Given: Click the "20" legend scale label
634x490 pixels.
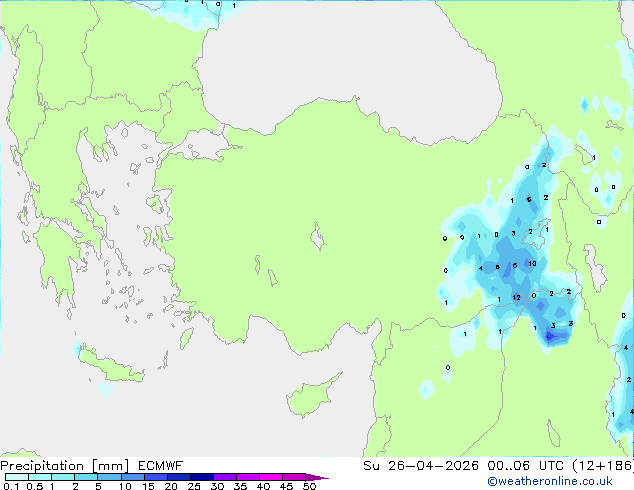Looking at the screenshot, I should [171, 486].
